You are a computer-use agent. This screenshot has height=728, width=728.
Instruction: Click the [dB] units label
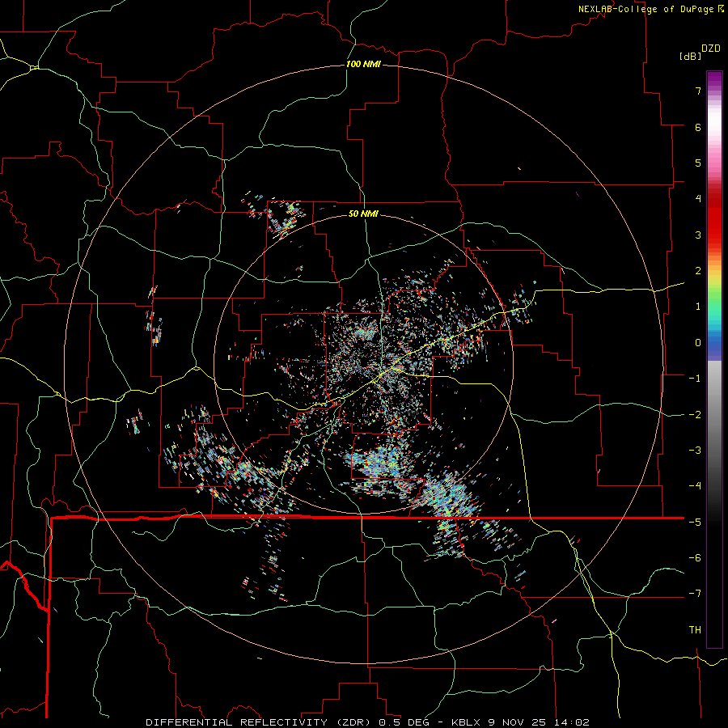(690, 56)
